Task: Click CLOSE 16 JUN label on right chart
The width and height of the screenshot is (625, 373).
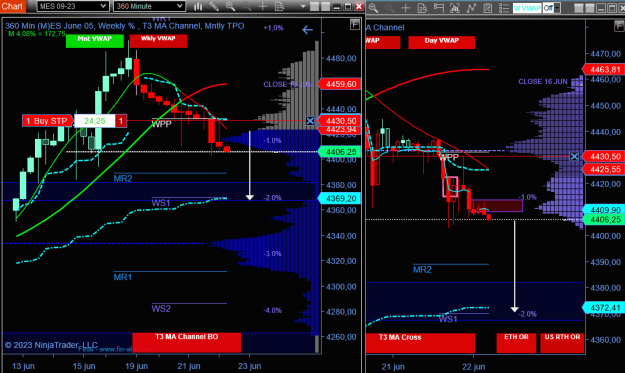Action: (542, 82)
